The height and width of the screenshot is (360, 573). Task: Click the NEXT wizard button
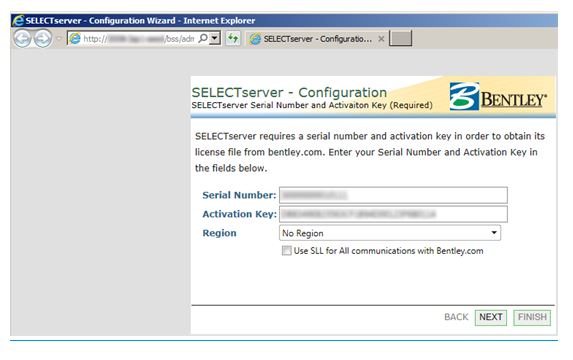point(491,317)
